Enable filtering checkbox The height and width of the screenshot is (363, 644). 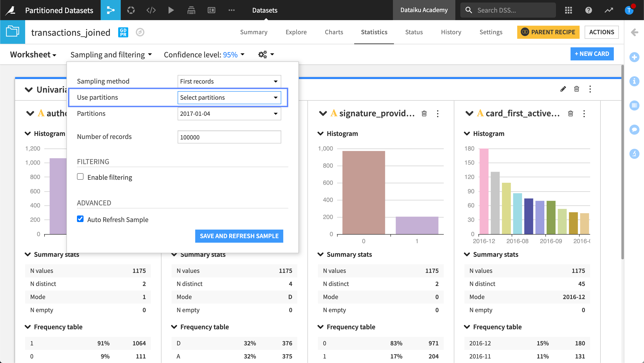point(80,177)
